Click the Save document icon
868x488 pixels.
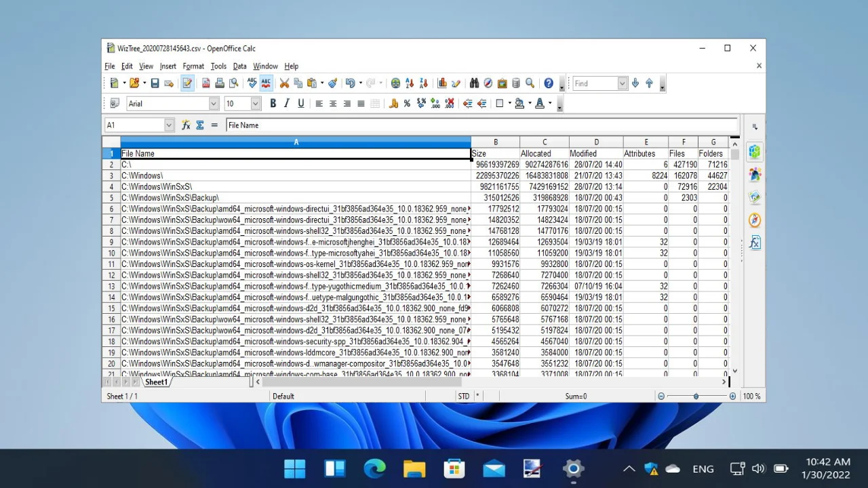155,83
